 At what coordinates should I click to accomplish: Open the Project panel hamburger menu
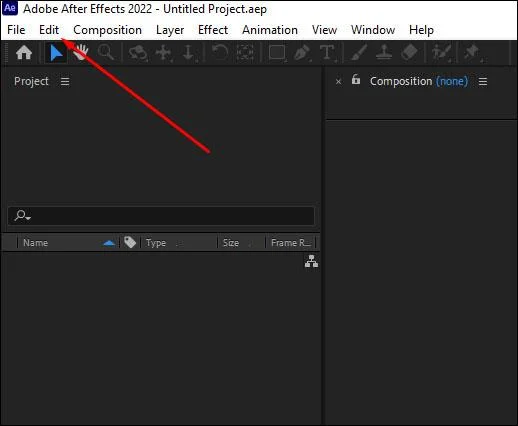pyautogui.click(x=65, y=82)
